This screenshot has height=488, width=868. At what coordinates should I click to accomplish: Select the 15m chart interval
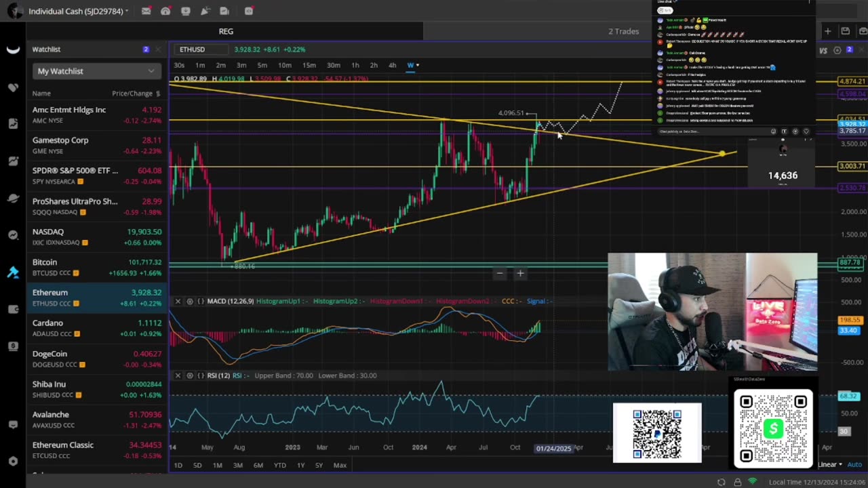point(309,65)
